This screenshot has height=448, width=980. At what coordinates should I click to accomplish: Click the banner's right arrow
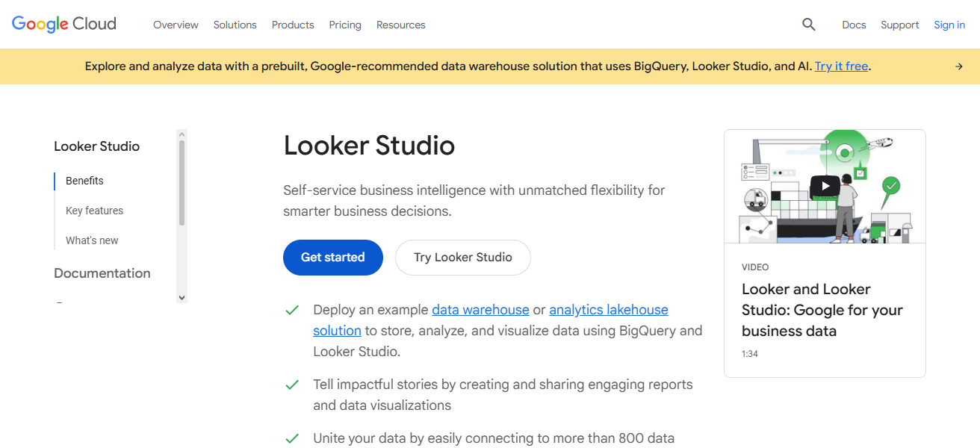[959, 66]
